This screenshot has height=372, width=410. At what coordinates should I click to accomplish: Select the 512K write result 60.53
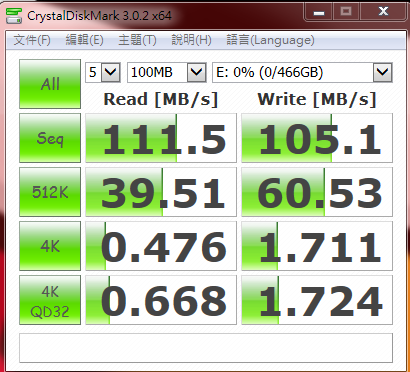(317, 192)
